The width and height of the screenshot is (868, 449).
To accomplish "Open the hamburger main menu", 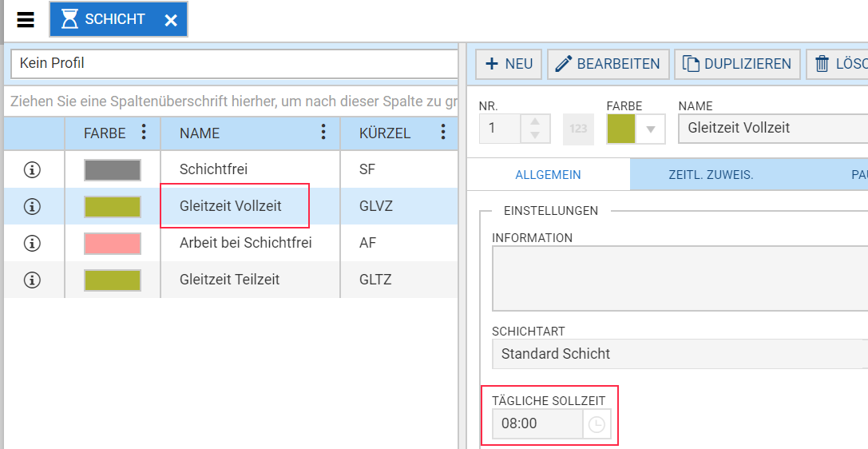I will pyautogui.click(x=26, y=20).
